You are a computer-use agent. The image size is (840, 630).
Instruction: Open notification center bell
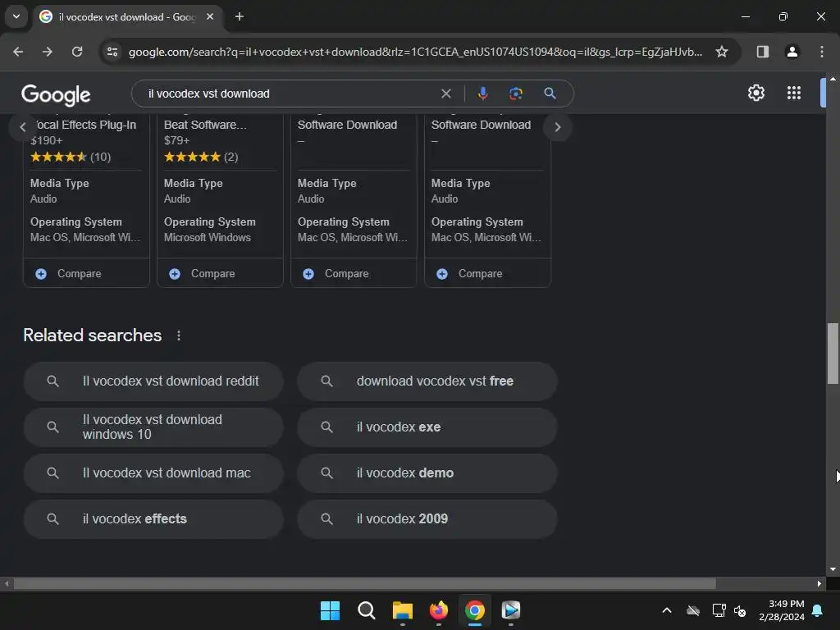coord(818,610)
